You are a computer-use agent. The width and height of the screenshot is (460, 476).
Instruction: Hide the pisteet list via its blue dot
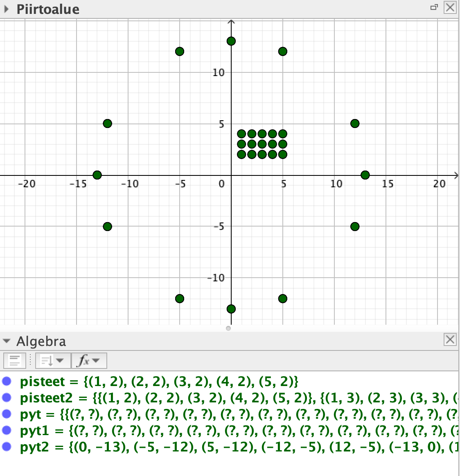[x=7, y=381]
